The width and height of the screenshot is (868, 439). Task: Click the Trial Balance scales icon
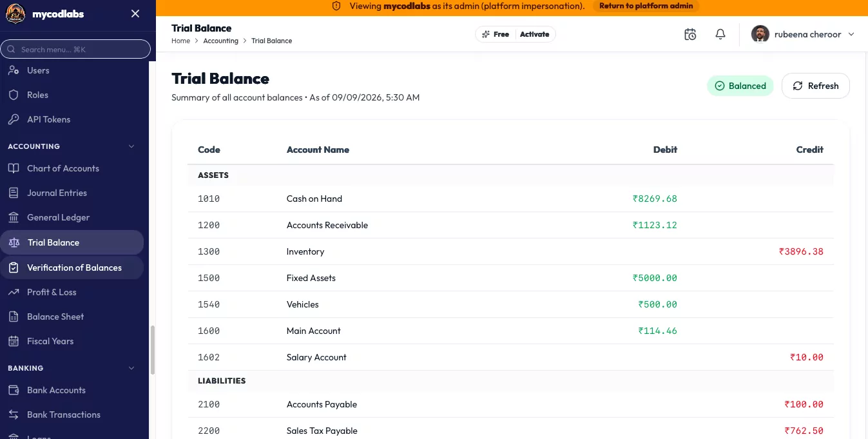click(14, 242)
